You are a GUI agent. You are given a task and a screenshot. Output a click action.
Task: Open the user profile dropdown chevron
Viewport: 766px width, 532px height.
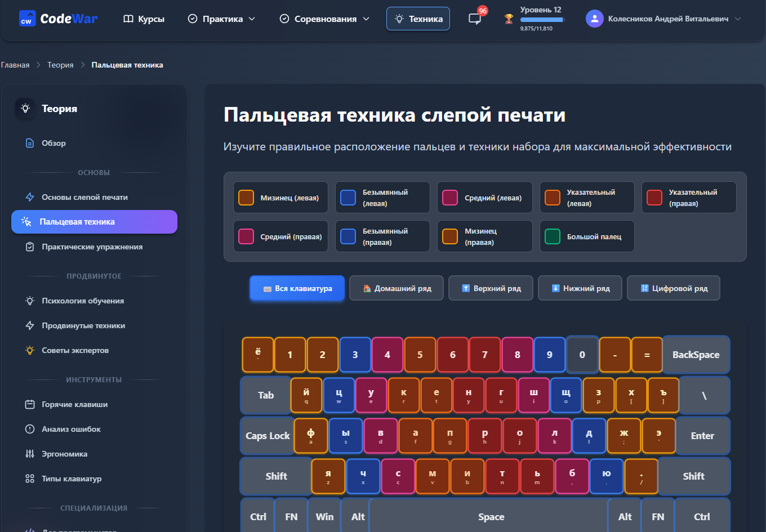pyautogui.click(x=738, y=19)
